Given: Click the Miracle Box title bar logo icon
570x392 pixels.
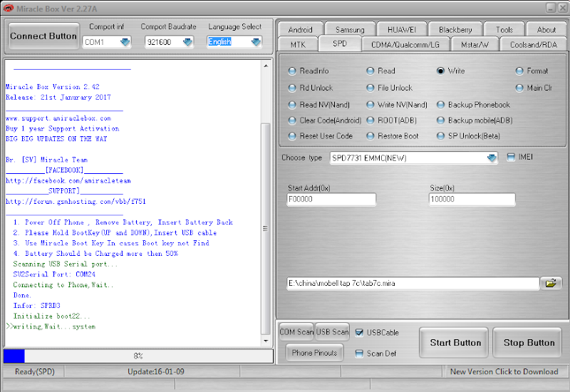Looking at the screenshot, I should click(x=8, y=8).
